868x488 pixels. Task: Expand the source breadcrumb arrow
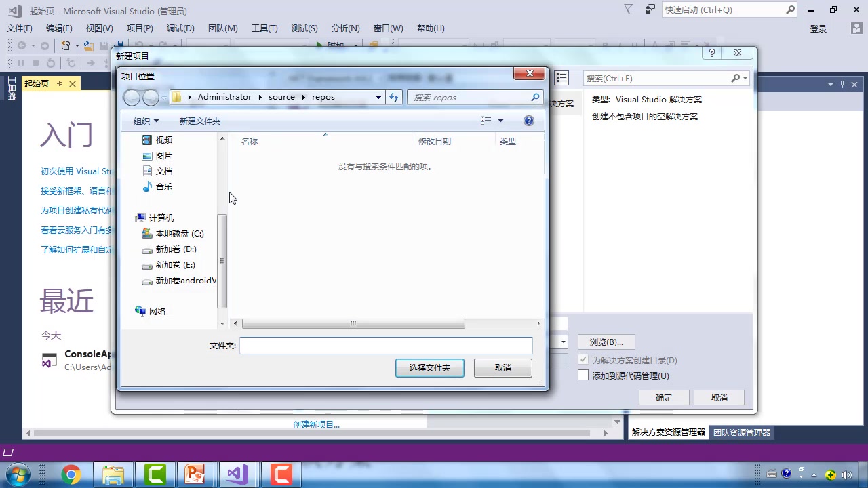(x=304, y=97)
